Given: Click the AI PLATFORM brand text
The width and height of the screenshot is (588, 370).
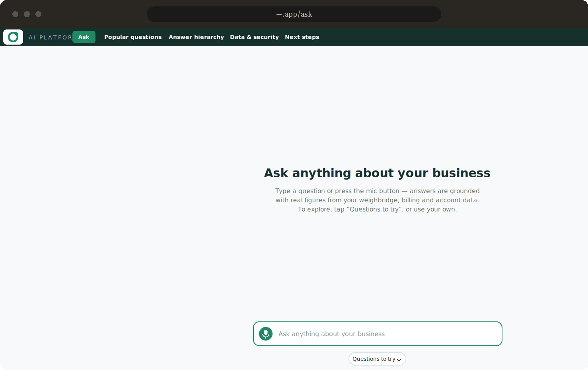Looking at the screenshot, I should [50, 37].
